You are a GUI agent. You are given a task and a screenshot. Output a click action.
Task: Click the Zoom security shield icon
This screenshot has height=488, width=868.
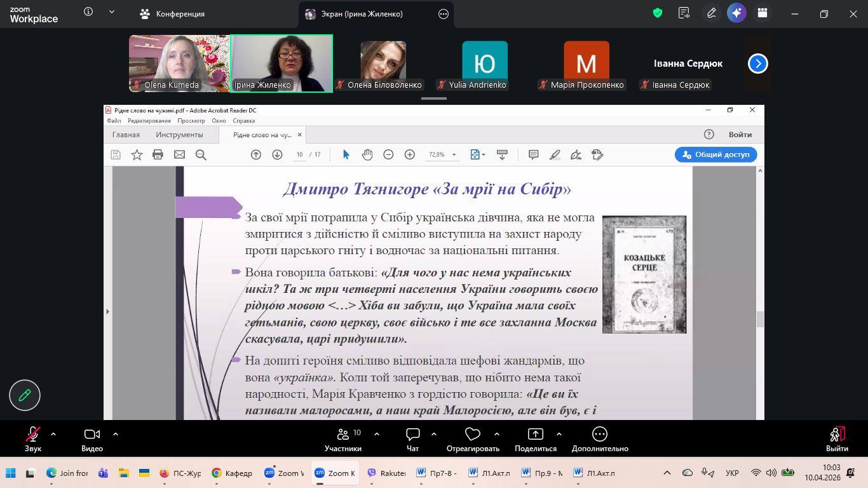(658, 13)
